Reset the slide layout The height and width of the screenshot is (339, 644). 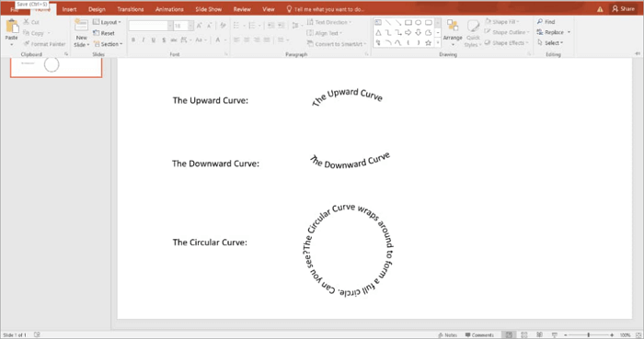(104, 33)
